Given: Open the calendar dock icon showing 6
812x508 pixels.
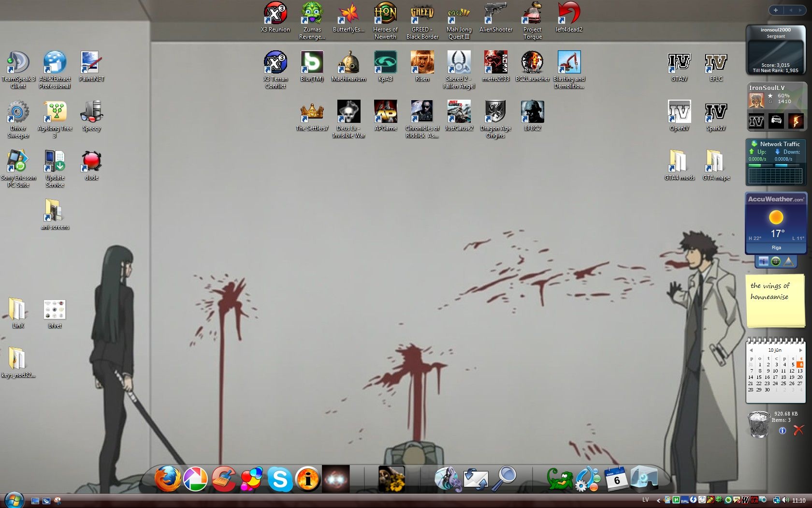Looking at the screenshot, I should click(616, 478).
